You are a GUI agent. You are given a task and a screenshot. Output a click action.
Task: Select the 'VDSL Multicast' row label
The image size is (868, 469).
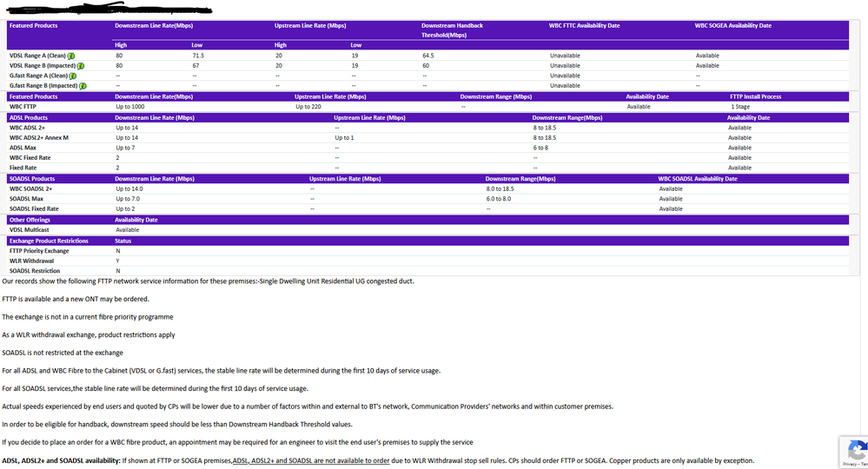(x=29, y=229)
